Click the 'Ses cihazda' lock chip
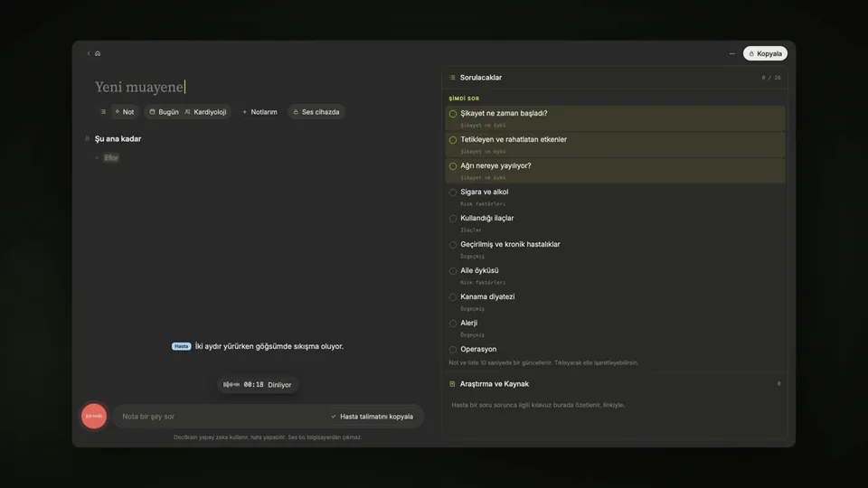This screenshot has height=488, width=868. coord(316,112)
